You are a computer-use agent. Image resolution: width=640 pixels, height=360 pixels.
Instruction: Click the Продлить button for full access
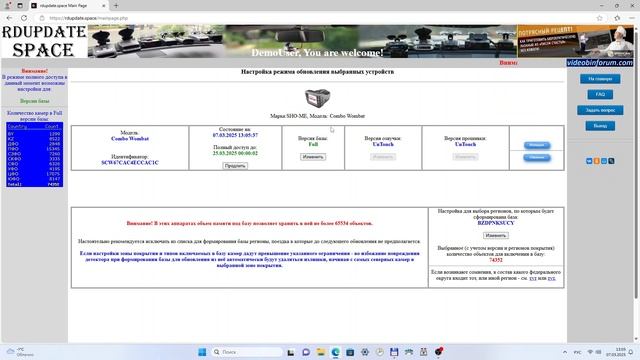coord(235,166)
